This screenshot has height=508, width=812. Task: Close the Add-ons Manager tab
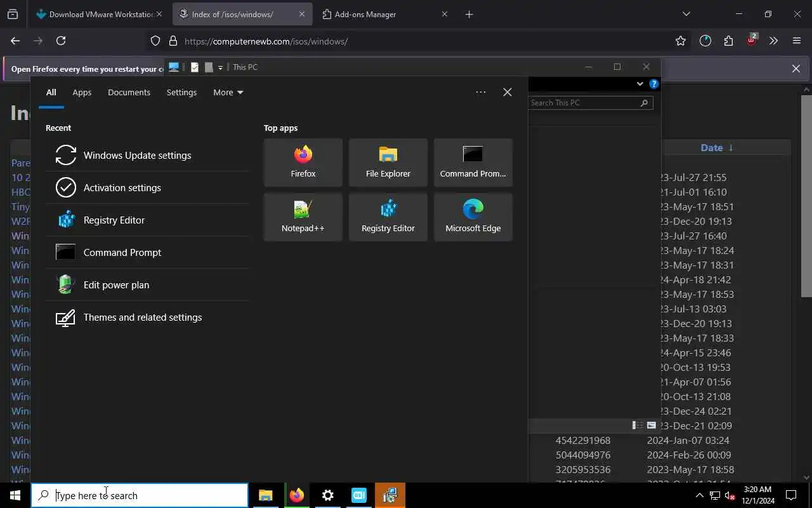point(445,14)
